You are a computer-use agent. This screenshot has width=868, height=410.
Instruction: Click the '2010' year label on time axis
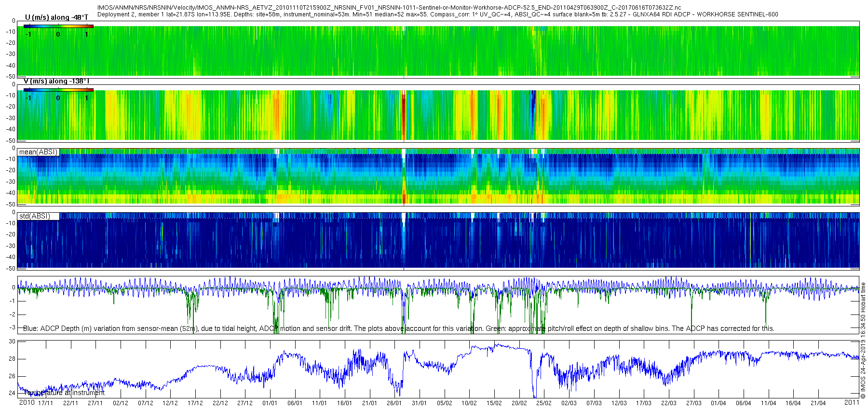point(27,402)
